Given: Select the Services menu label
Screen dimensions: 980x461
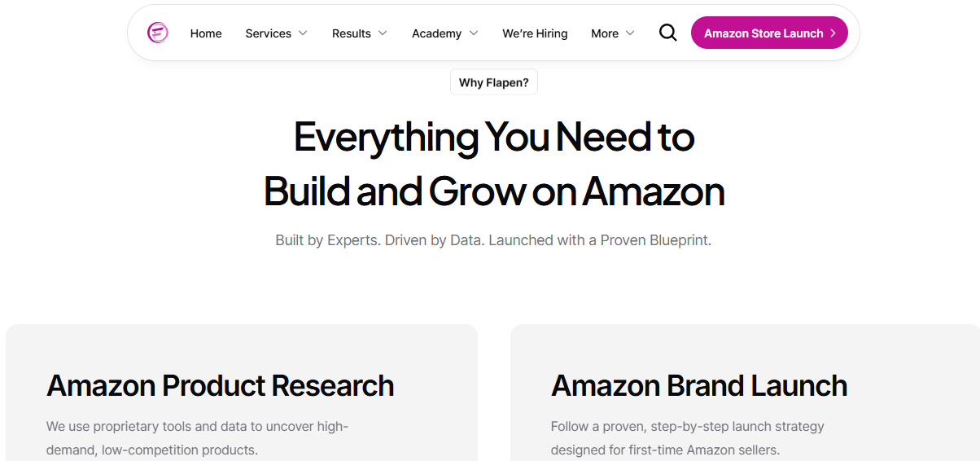Looking at the screenshot, I should click(x=268, y=33).
